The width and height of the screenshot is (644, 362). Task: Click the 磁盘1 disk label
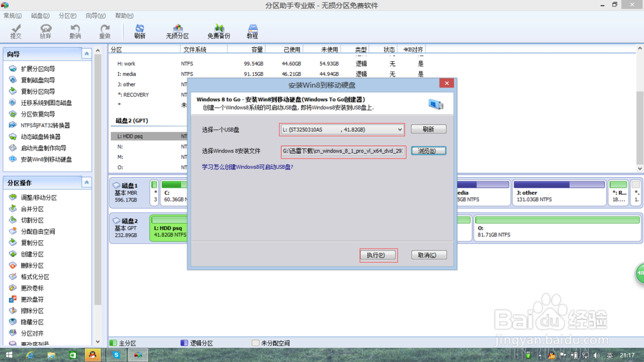129,186
